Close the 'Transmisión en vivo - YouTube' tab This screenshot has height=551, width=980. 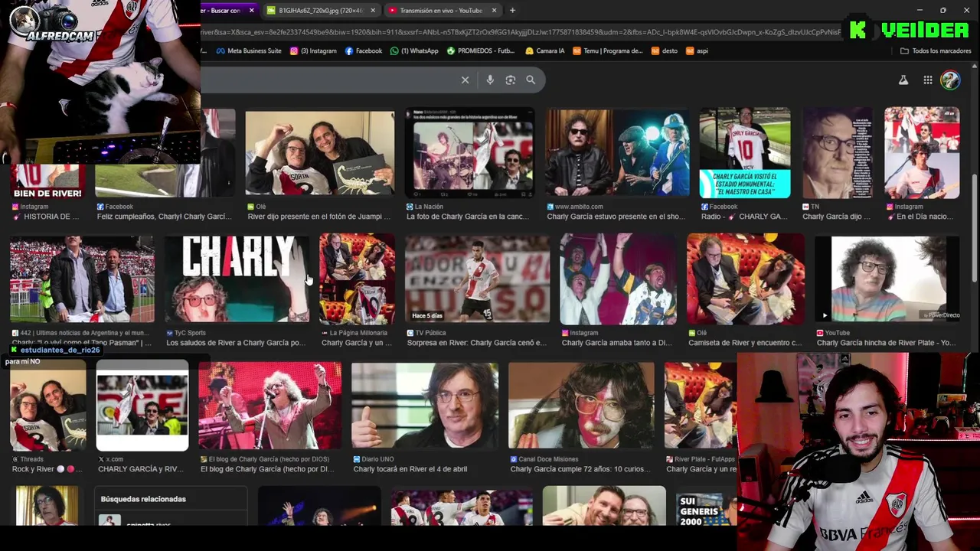point(494,10)
